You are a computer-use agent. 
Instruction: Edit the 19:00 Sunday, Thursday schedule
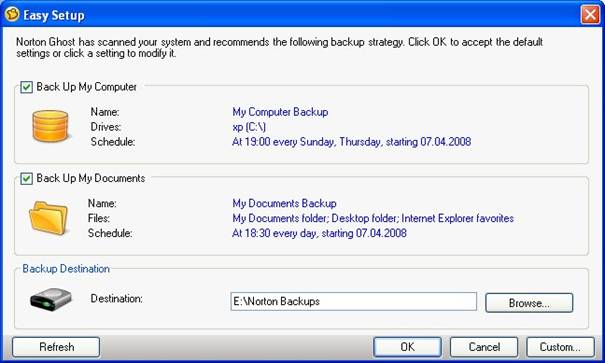pyautogui.click(x=352, y=142)
